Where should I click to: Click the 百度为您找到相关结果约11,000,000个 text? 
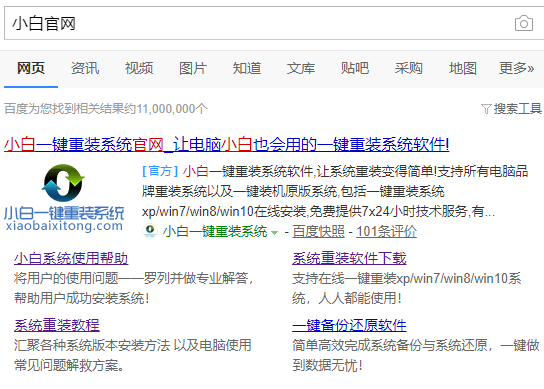click(106, 109)
